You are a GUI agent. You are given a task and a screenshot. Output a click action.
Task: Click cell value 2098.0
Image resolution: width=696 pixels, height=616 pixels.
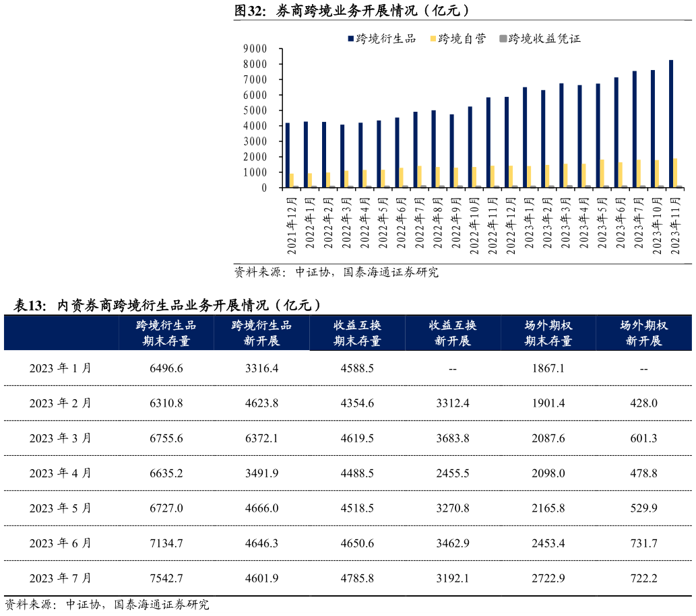548,474
